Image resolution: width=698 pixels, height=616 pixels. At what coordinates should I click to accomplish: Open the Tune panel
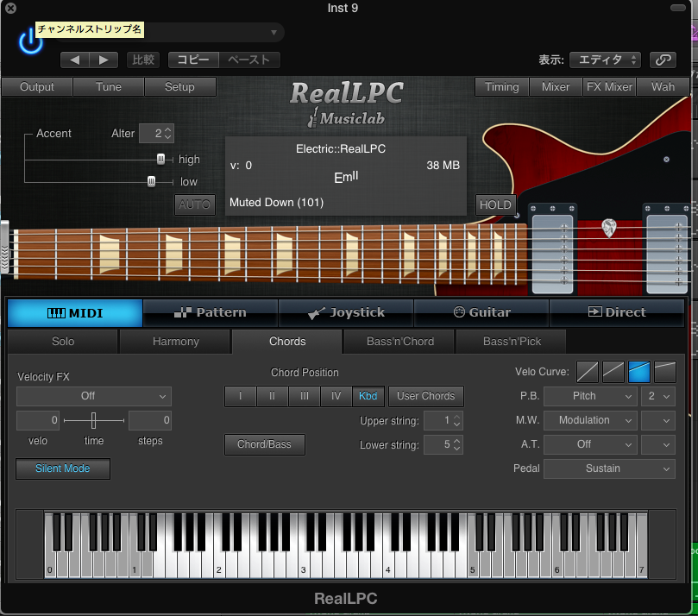click(108, 87)
